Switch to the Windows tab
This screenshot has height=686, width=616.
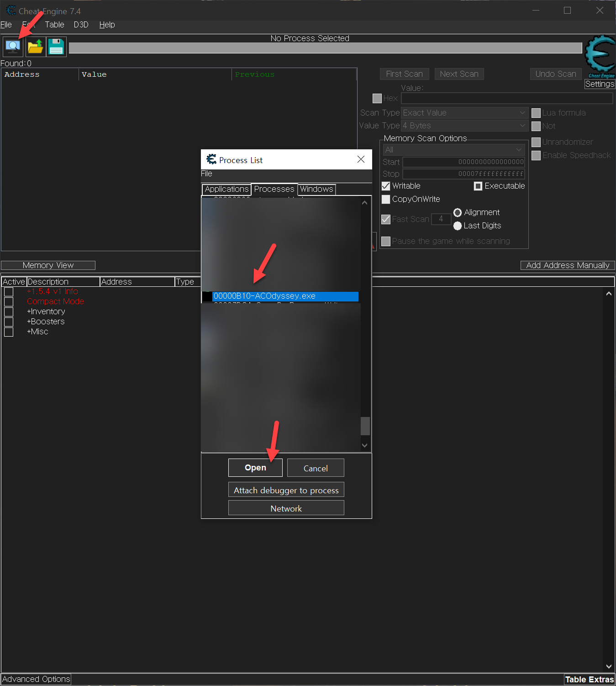[x=316, y=189]
